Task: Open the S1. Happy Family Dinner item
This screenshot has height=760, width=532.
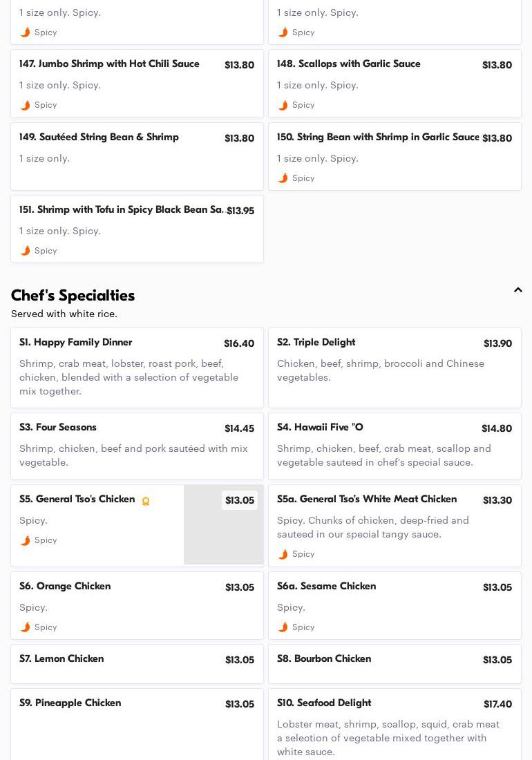Action: pyautogui.click(x=137, y=368)
